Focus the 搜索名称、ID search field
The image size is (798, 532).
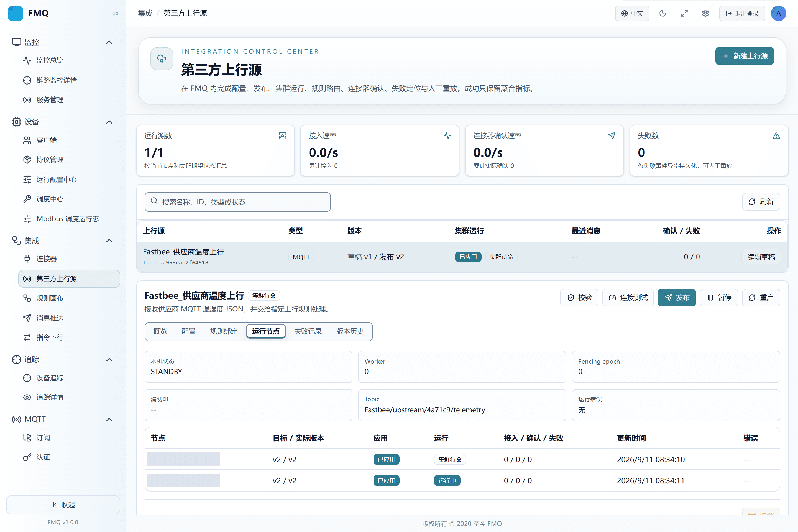237,202
